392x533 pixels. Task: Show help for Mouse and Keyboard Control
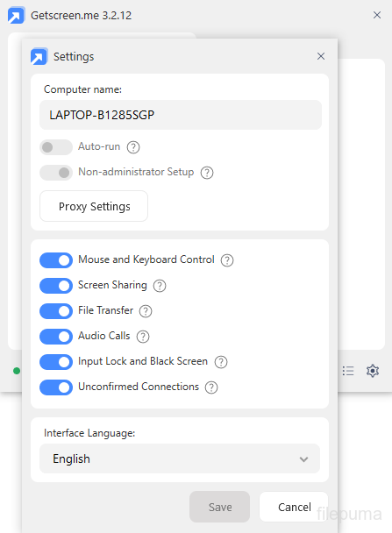(227, 260)
